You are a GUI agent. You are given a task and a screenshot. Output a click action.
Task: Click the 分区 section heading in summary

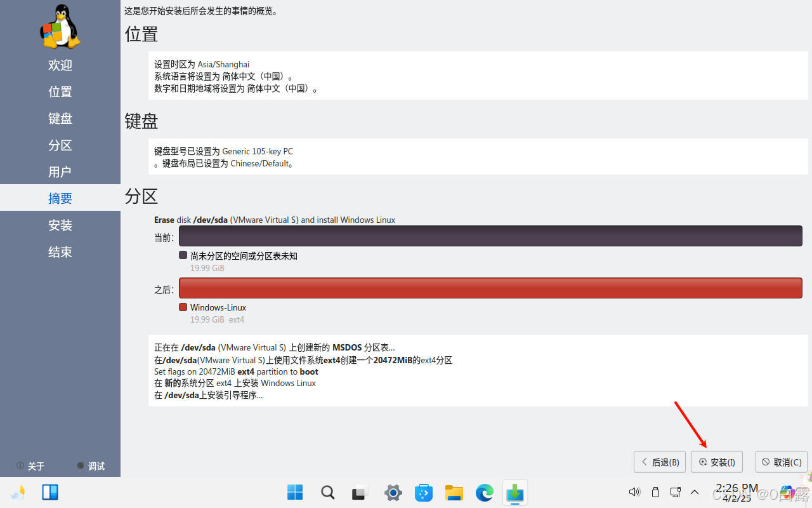coord(141,196)
